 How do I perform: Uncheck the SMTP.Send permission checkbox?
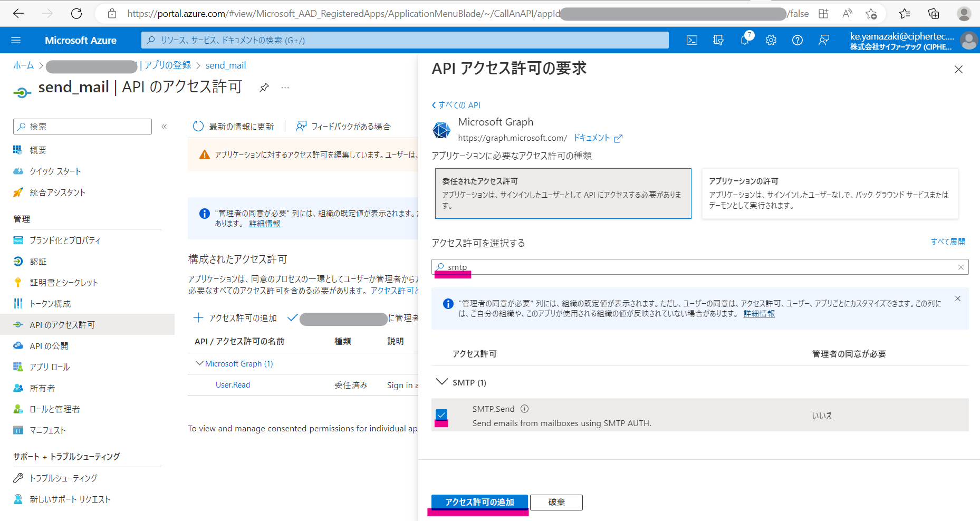click(x=441, y=415)
